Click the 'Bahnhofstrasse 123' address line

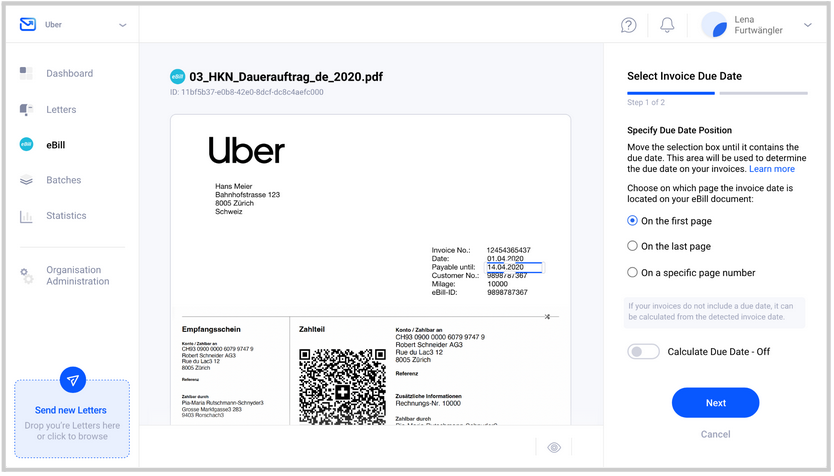247,195
